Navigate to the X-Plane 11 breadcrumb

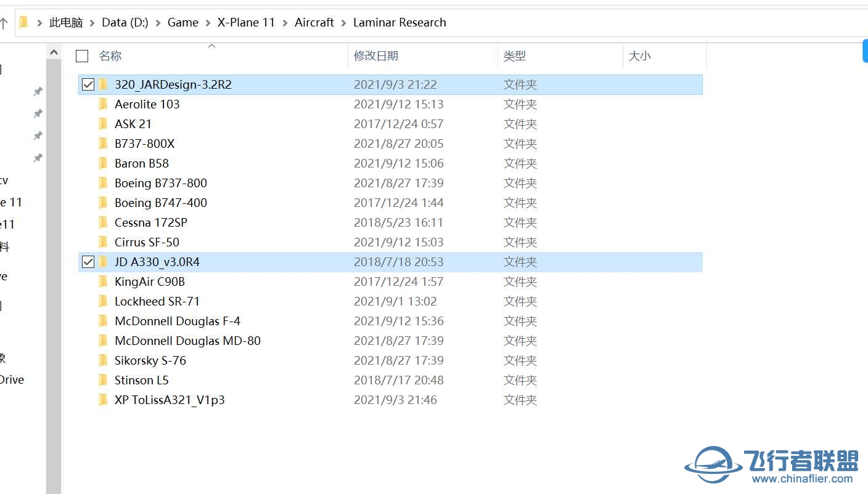click(x=246, y=23)
